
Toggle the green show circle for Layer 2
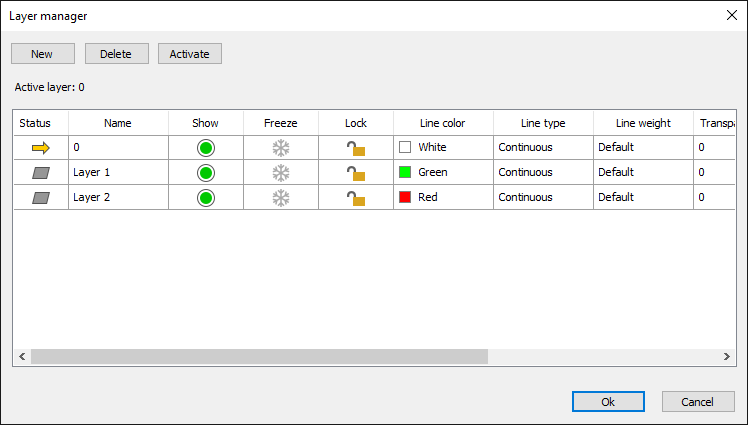pos(206,197)
